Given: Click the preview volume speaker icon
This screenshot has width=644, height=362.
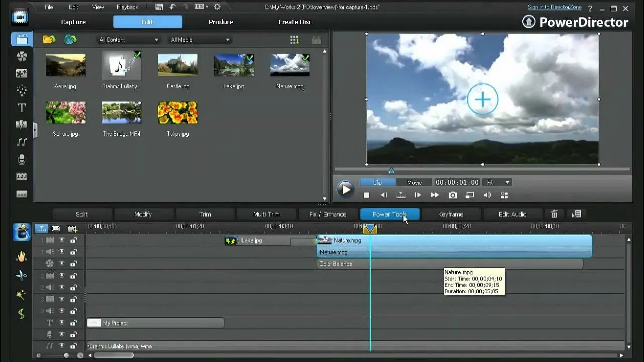Looking at the screenshot, I should tap(487, 195).
